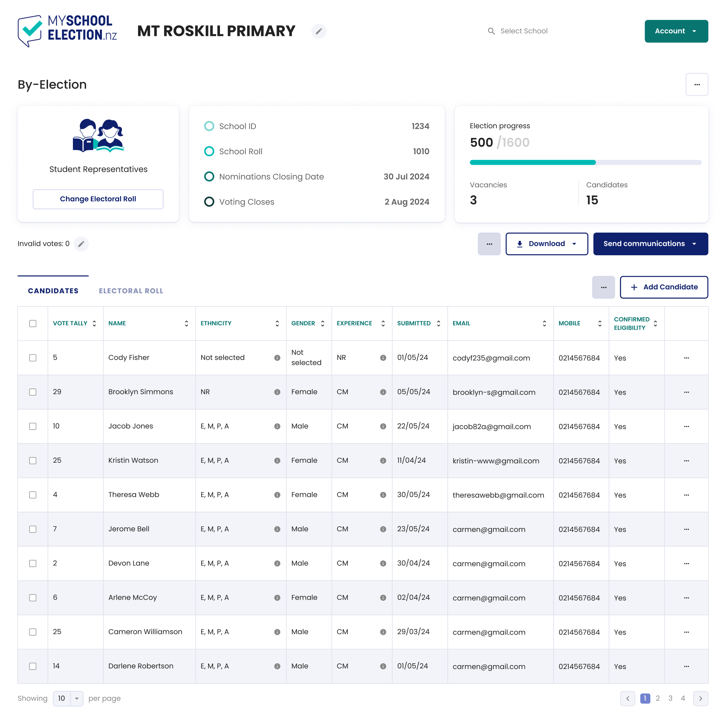Viewport: 726px width, 728px height.
Task: Open the Download dropdown
Action: (x=546, y=244)
